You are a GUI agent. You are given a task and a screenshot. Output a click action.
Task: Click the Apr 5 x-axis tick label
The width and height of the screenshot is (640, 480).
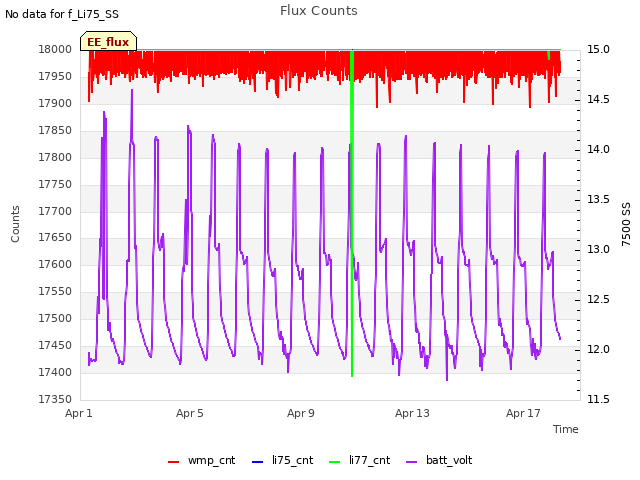coord(190,413)
